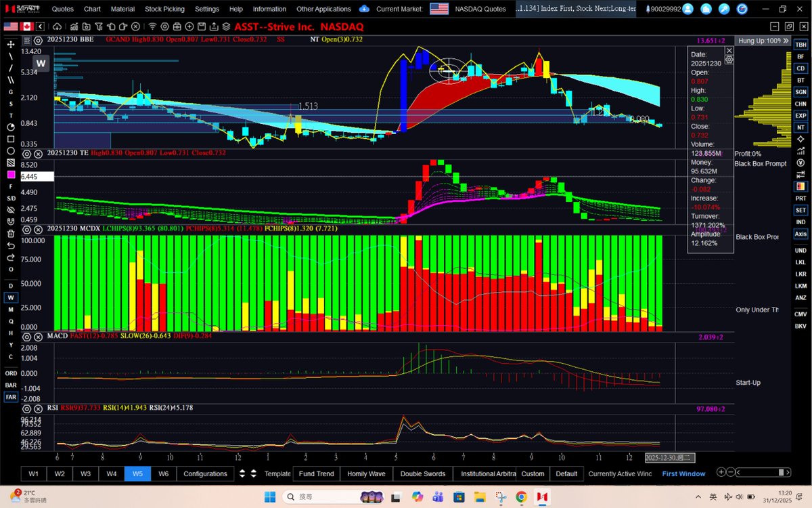
Task: Select the W5 window tab
Action: point(137,473)
